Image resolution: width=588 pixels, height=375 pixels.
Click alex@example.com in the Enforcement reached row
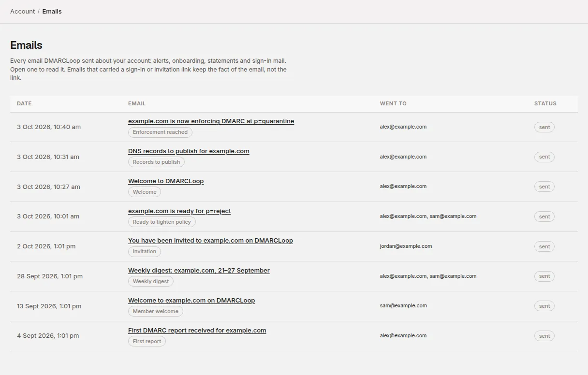pos(403,127)
